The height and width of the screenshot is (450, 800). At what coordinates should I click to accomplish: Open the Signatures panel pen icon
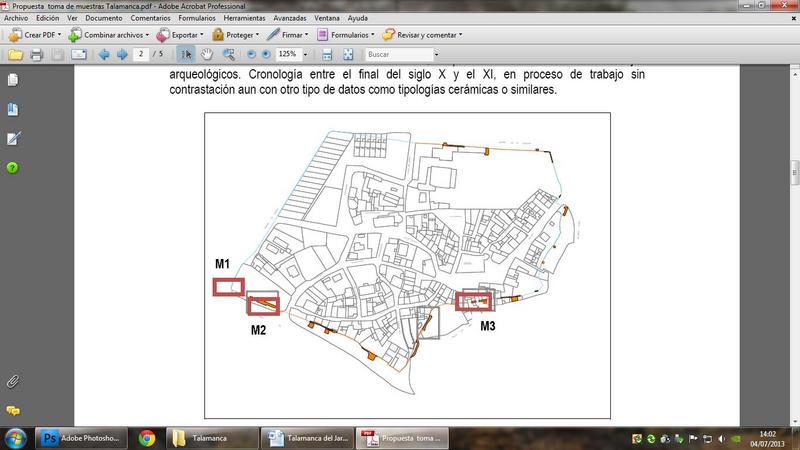[x=13, y=138]
